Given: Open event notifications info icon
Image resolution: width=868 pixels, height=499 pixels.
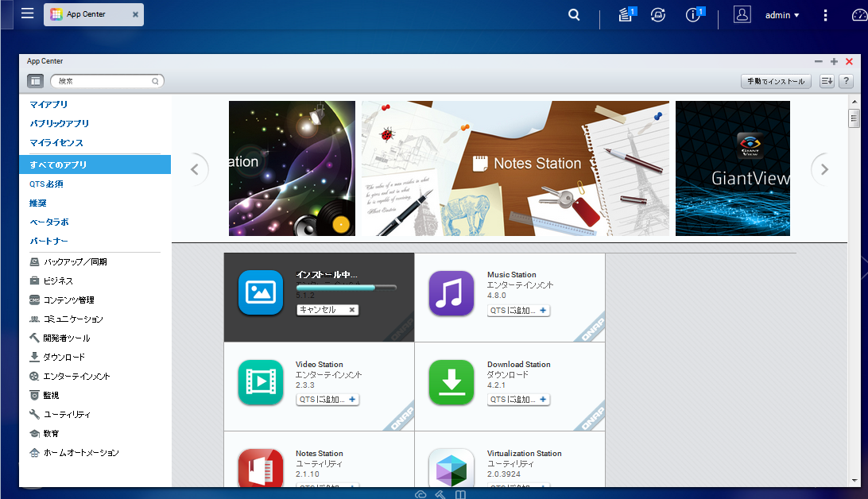Looking at the screenshot, I should [x=694, y=14].
